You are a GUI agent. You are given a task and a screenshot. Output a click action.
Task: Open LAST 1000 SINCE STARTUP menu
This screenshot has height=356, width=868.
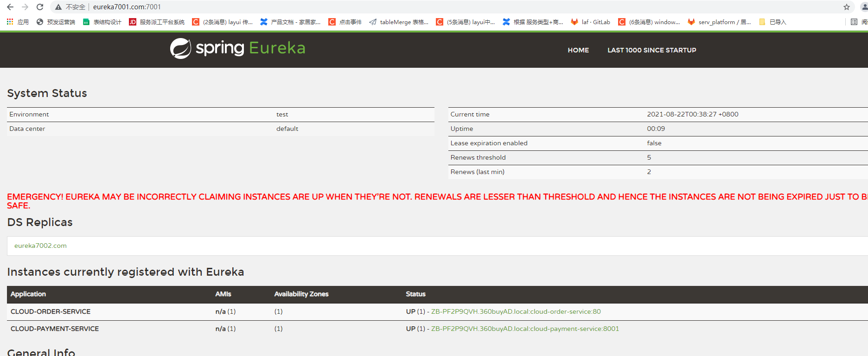pyautogui.click(x=652, y=50)
